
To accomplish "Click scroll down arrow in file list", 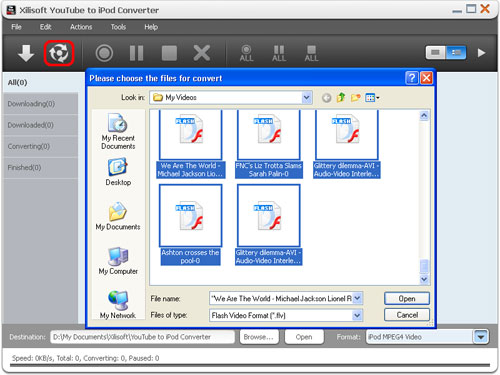I will (424, 279).
